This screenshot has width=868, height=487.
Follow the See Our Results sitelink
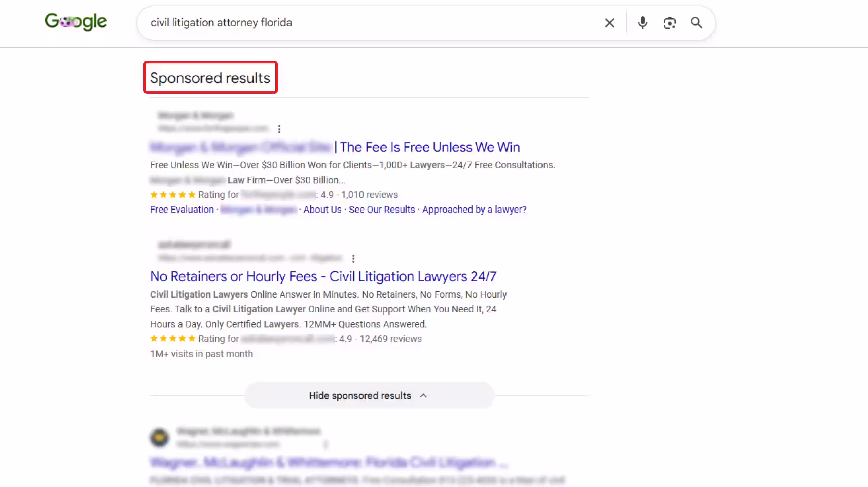coord(382,210)
